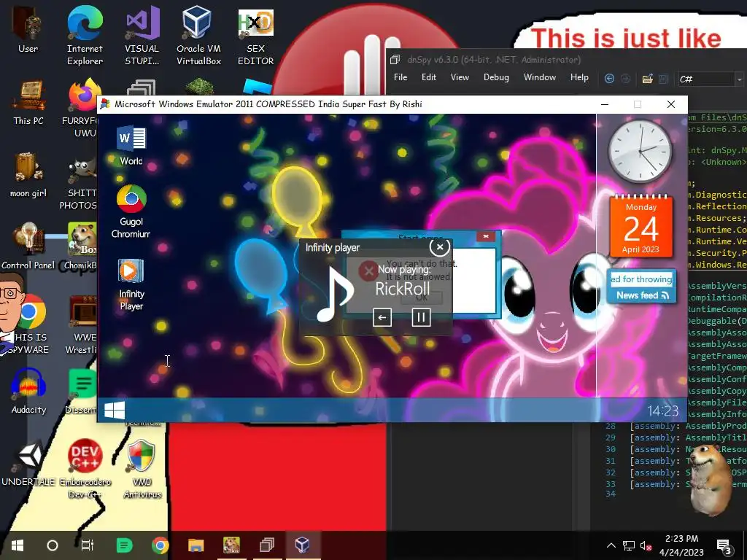Open the network tray icon

click(628, 545)
